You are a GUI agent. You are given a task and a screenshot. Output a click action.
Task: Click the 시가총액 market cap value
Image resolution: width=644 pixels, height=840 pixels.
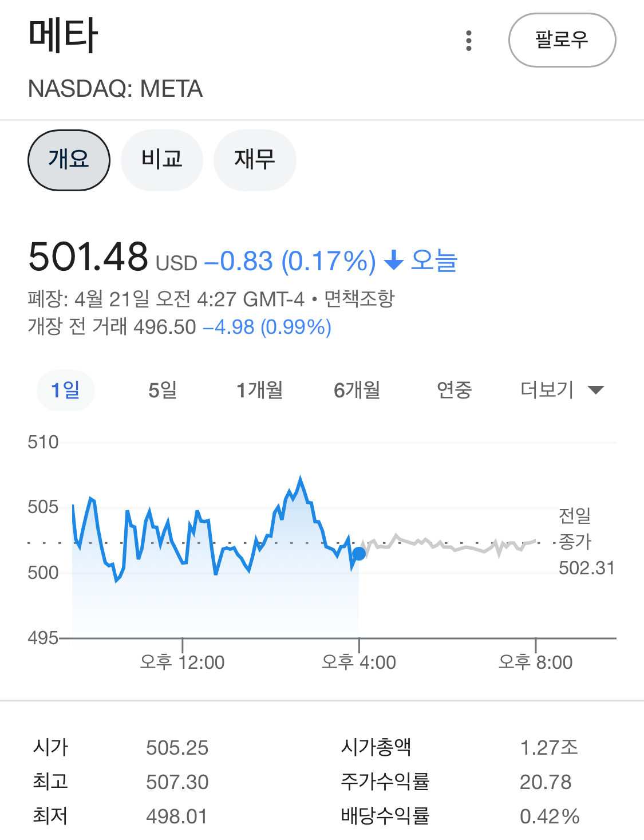pos(549,747)
